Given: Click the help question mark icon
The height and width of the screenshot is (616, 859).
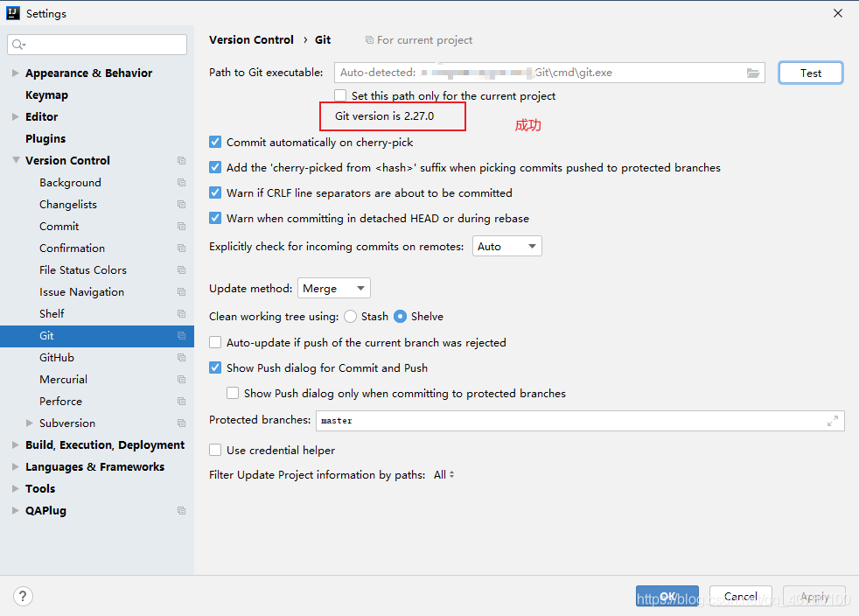Looking at the screenshot, I should [23, 597].
